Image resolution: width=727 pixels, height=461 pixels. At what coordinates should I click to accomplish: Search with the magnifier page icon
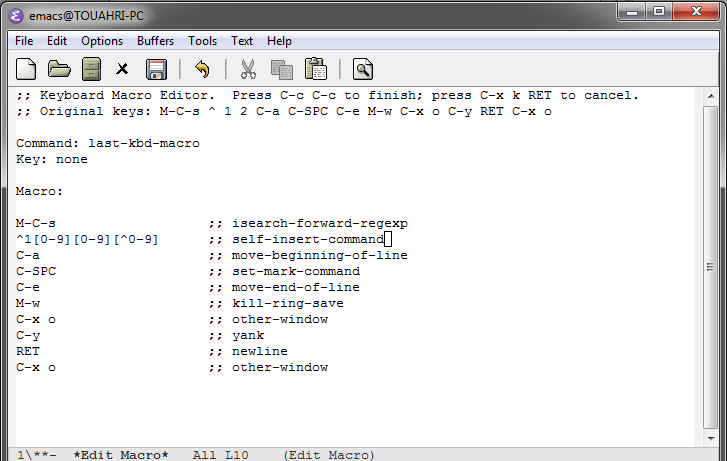click(363, 70)
